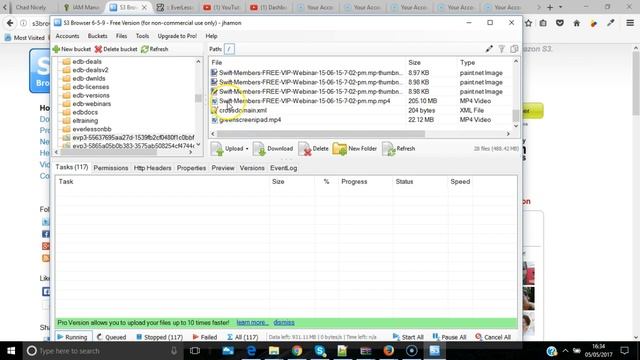Viewport: 640px width, 360px height.
Task: Click Pause All tasks button
Action: tap(449, 337)
